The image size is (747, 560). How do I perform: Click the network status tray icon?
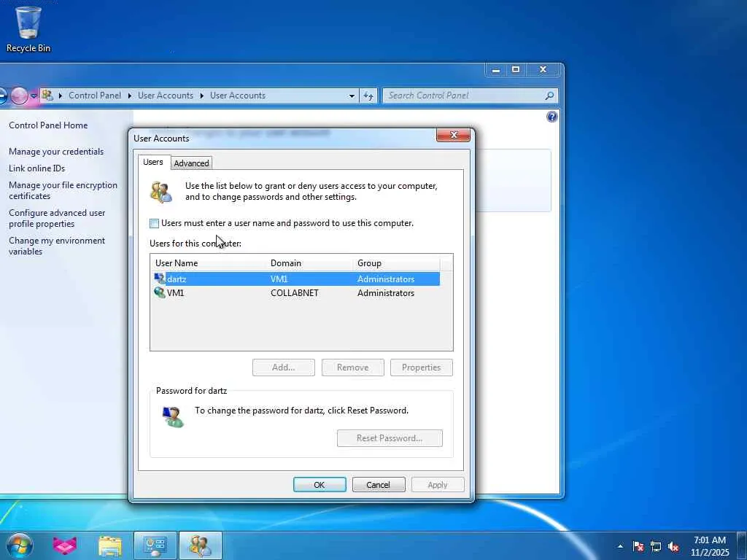point(656,546)
